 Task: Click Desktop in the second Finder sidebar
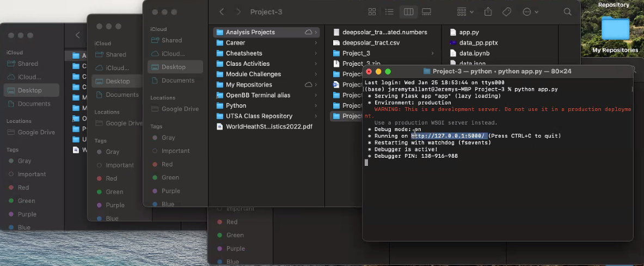[118, 81]
